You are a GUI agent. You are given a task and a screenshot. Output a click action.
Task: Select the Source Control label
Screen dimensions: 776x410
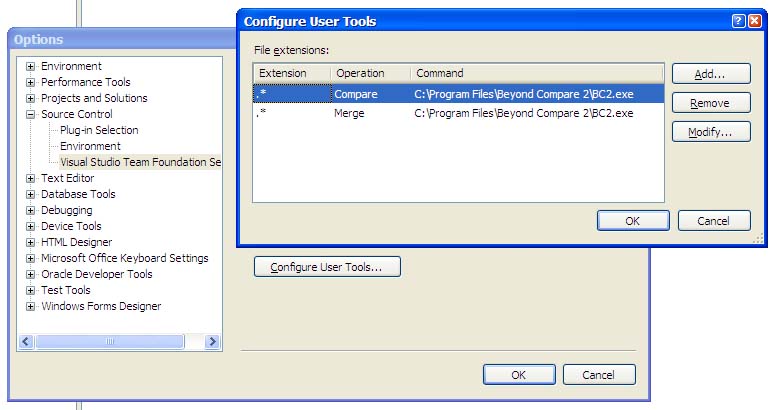77,114
